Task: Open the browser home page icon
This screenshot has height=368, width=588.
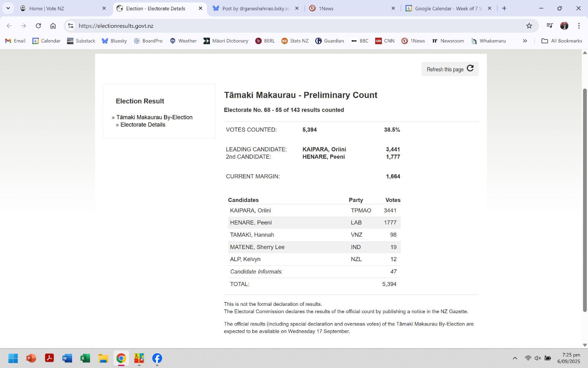Action: [53, 26]
